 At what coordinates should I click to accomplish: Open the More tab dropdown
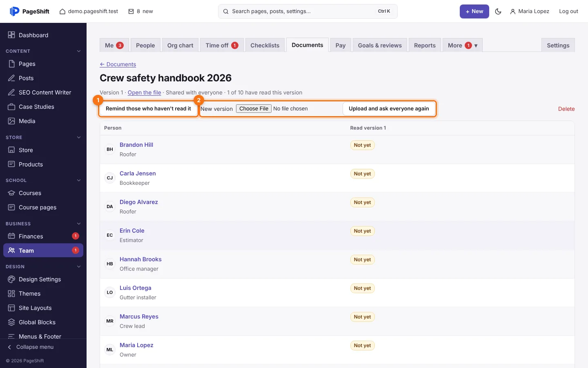463,45
